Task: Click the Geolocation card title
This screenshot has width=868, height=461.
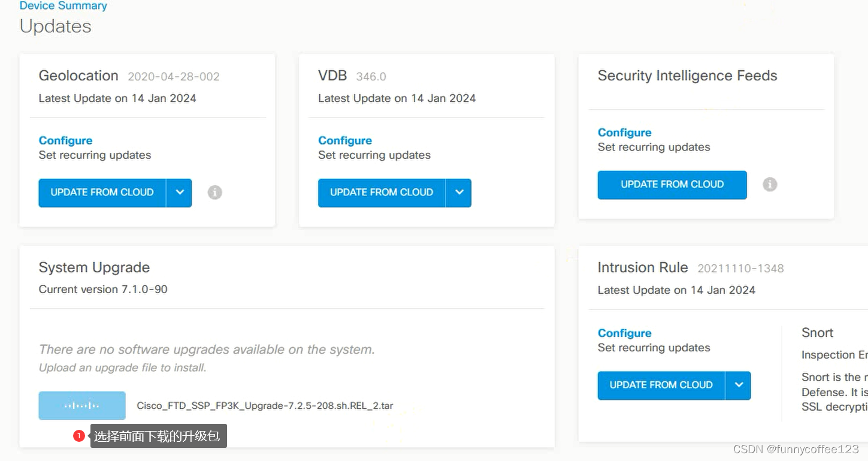Action: pos(78,76)
